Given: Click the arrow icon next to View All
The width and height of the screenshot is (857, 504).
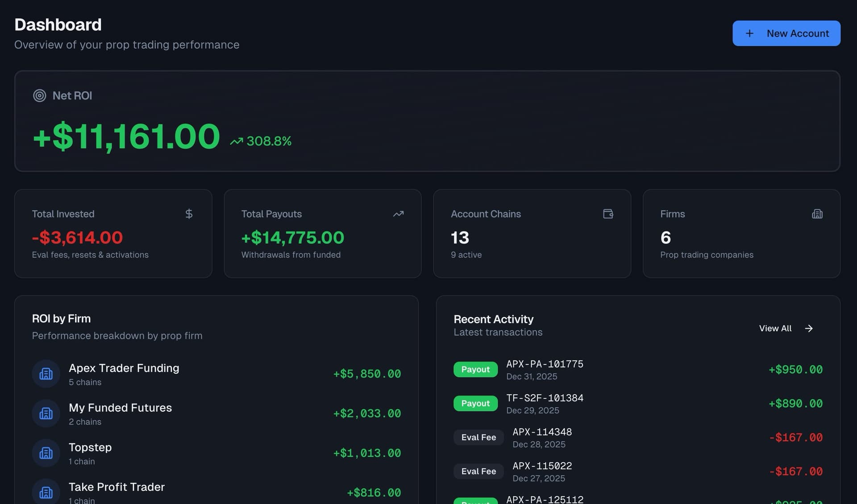Looking at the screenshot, I should pyautogui.click(x=809, y=328).
